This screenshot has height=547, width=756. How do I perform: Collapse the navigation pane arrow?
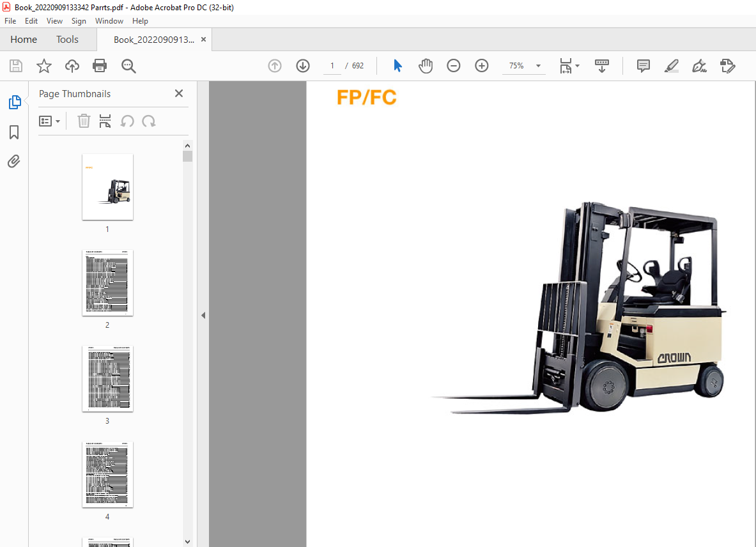click(x=203, y=315)
